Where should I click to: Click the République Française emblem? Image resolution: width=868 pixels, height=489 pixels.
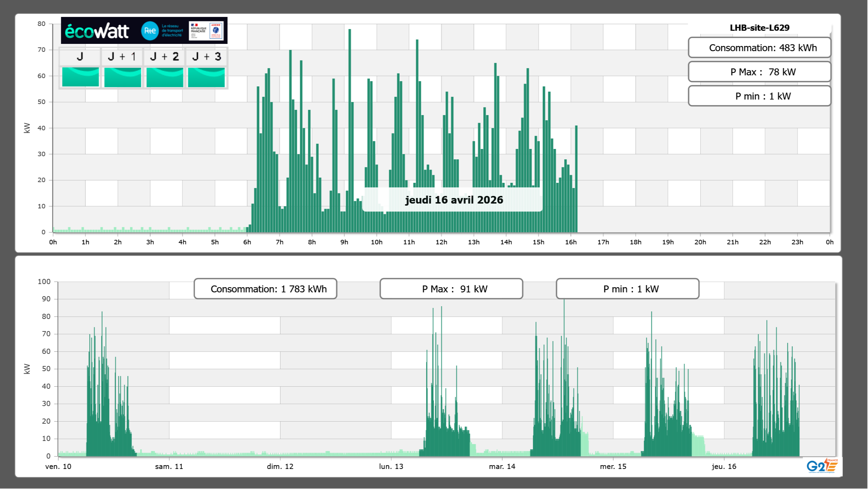pos(198,31)
